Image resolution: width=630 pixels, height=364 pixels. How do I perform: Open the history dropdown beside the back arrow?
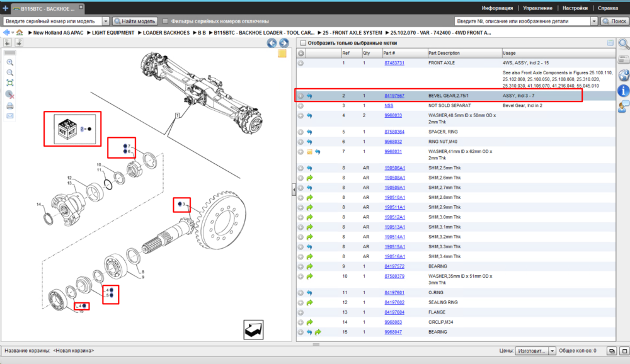[13, 33]
